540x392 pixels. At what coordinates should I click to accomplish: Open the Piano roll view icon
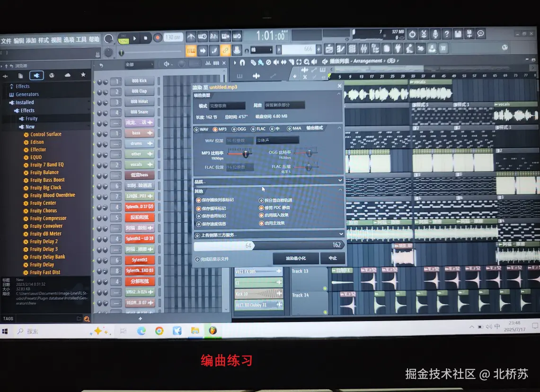[x=341, y=49]
